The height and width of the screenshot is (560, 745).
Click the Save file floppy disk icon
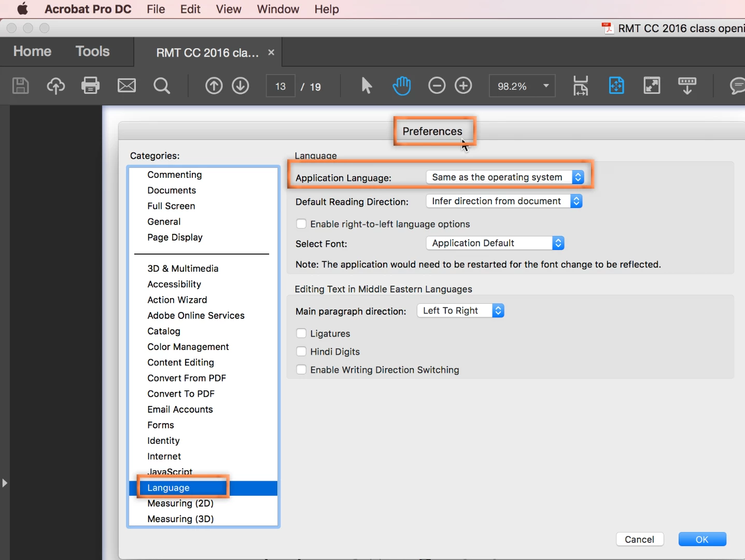[x=20, y=86]
